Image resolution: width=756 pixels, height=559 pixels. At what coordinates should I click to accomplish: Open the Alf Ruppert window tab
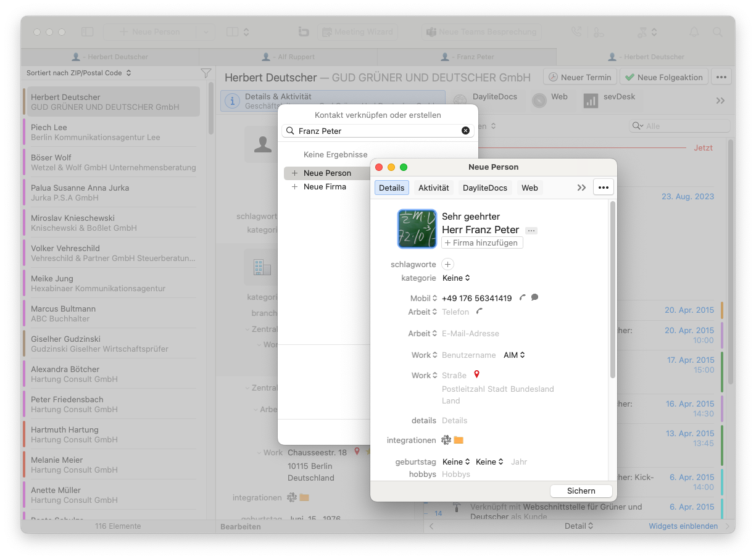(288, 57)
